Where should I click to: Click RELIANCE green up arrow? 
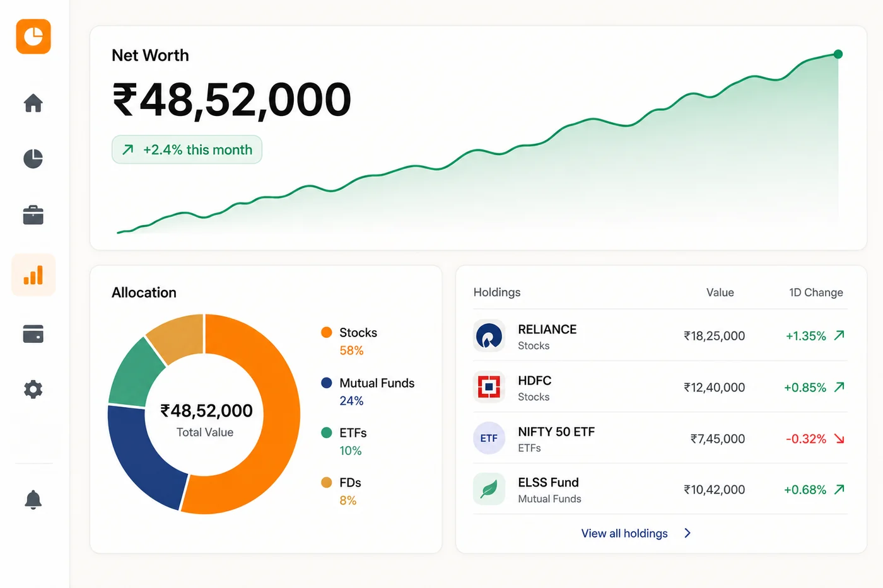pos(839,335)
